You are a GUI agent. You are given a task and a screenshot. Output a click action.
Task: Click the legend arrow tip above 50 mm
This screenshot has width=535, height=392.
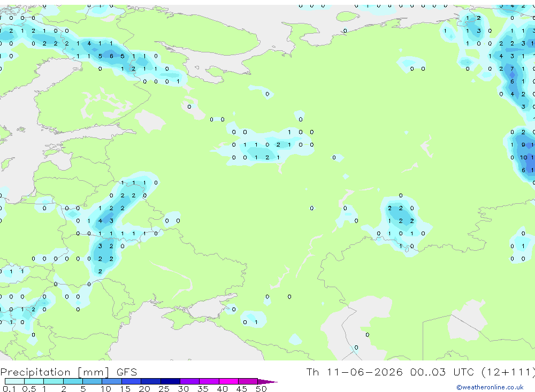267,382
